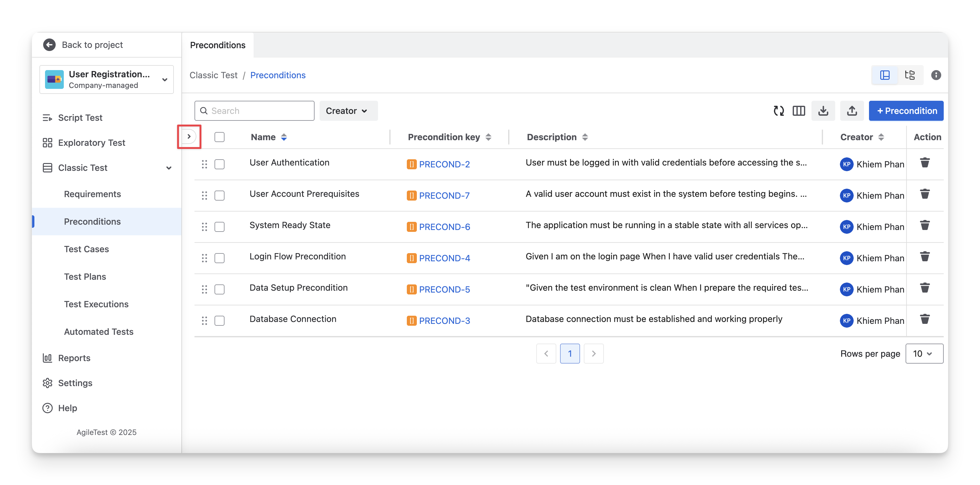Delete the User Authentication precondition

pyautogui.click(x=924, y=163)
